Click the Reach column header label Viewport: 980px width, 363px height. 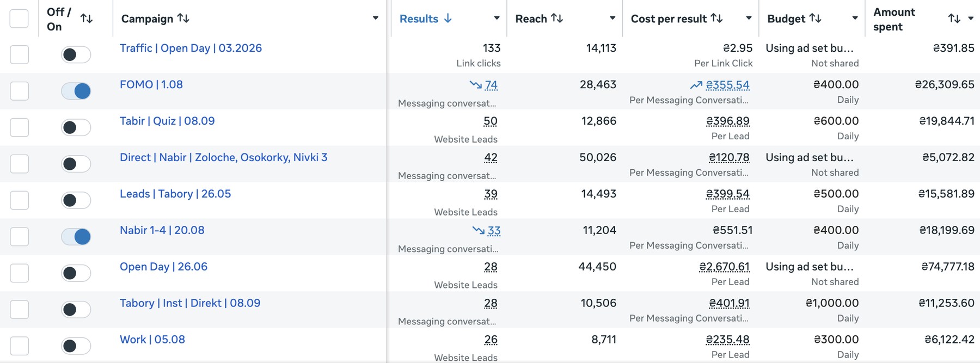click(x=531, y=19)
